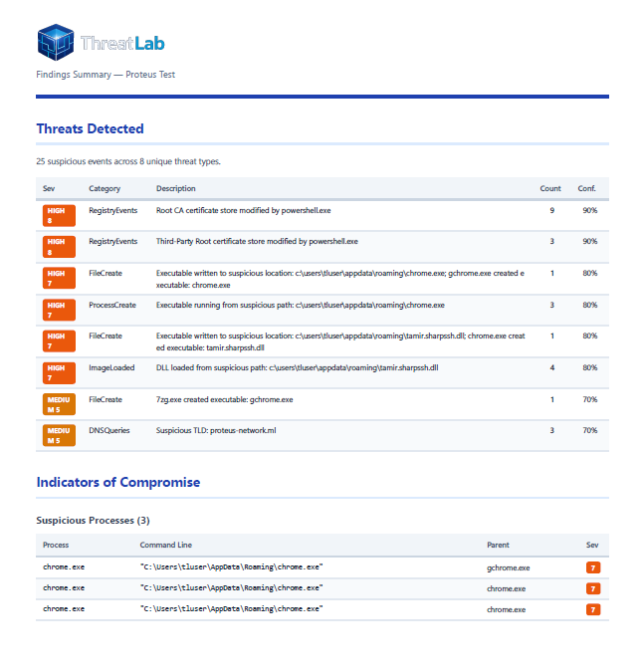Click the 'Threats Detected' section heading
This screenshot has width=644, height=672.
point(90,128)
